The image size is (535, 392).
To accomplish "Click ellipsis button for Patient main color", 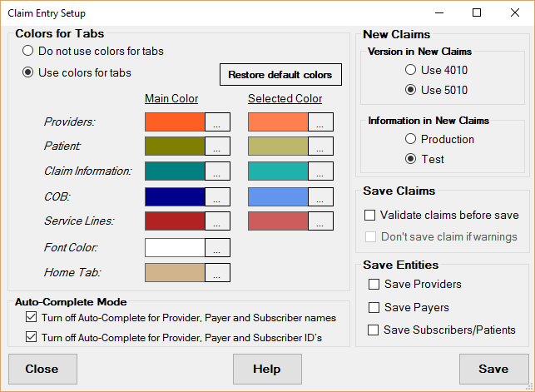I will 216,146.
